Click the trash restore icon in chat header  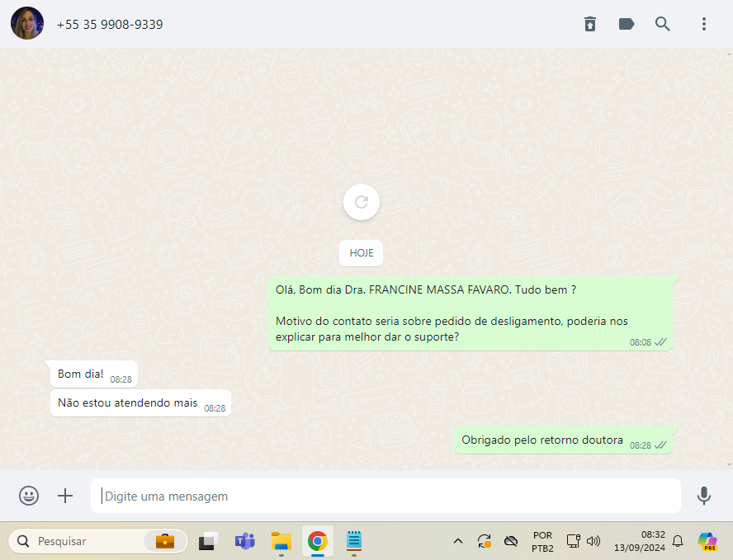tap(589, 24)
